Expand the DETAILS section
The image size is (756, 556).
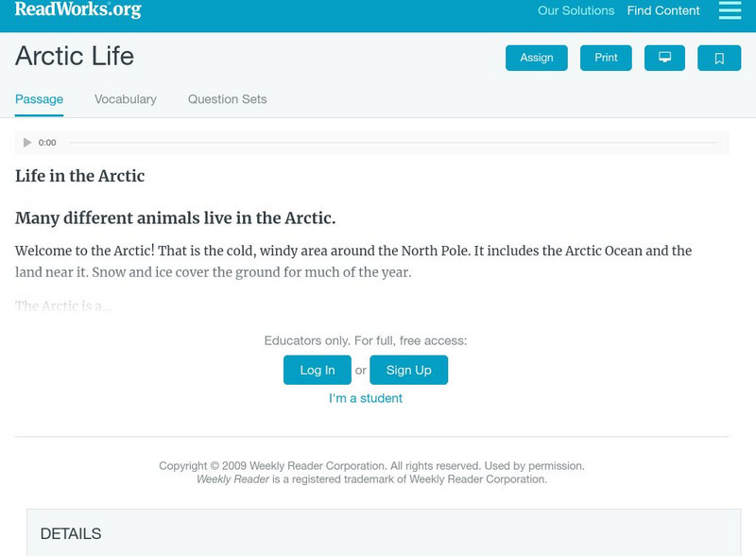(71, 534)
